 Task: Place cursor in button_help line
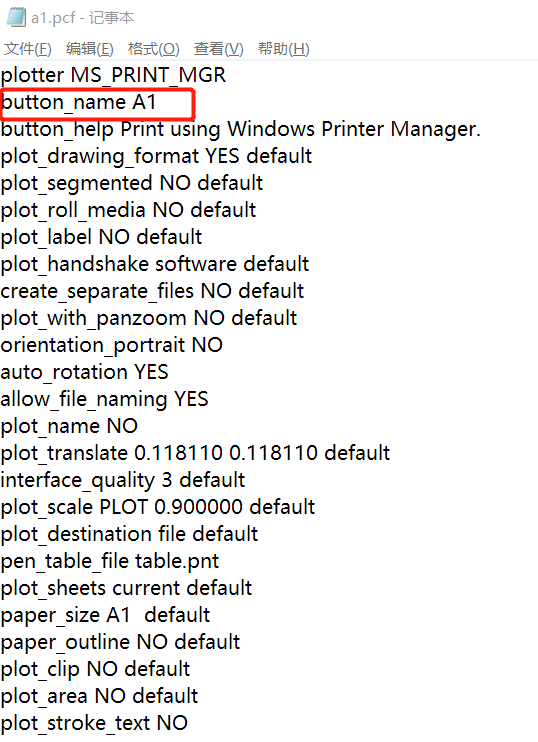pos(240,130)
